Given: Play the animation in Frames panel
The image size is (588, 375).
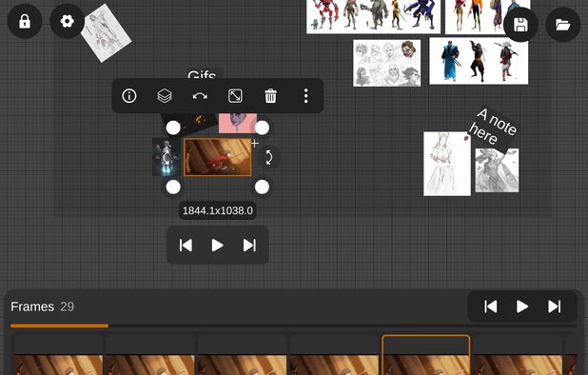Looking at the screenshot, I should point(522,306).
